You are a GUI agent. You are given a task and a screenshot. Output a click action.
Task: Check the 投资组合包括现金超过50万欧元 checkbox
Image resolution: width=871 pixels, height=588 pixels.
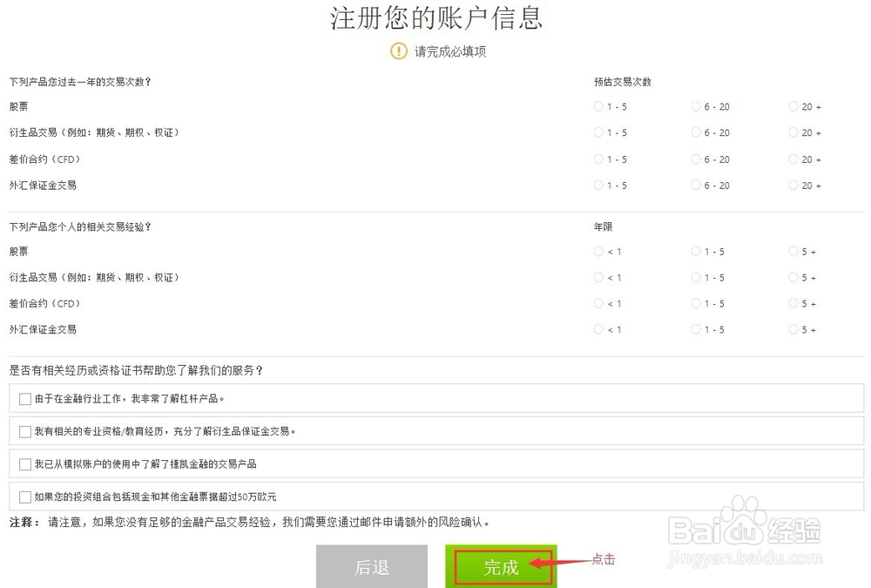[25, 497]
